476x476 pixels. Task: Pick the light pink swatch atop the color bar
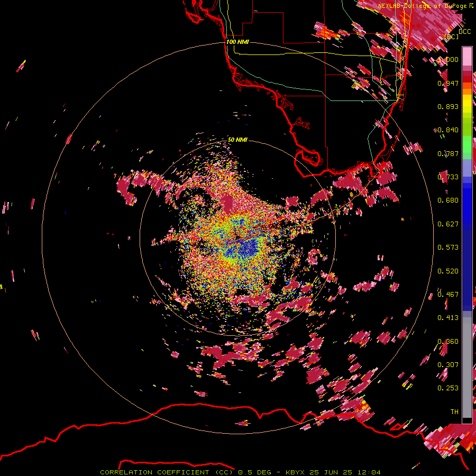coord(467,56)
